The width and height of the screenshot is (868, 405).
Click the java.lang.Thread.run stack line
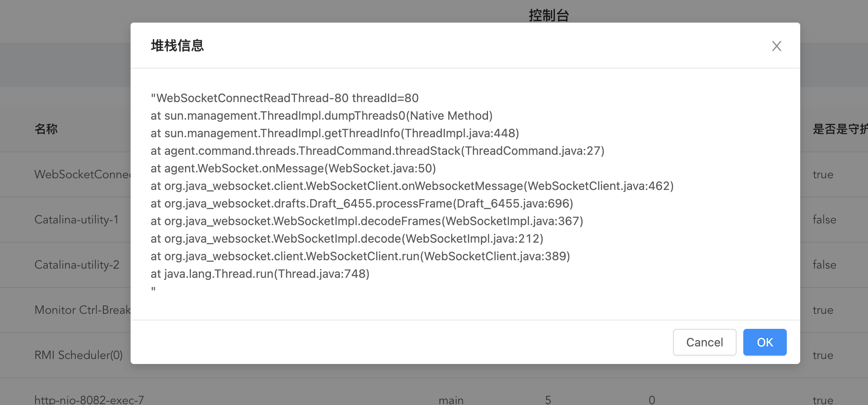260,274
